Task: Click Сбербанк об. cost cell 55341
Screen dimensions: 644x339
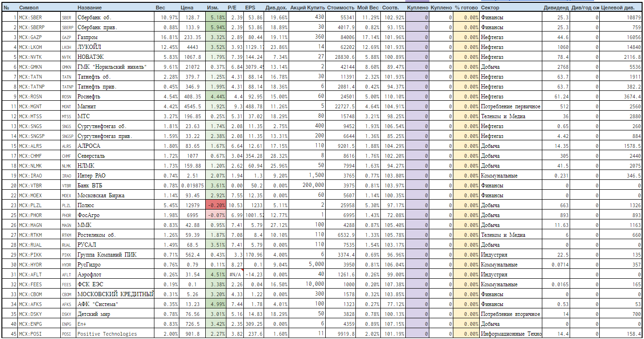Action: click(x=340, y=17)
